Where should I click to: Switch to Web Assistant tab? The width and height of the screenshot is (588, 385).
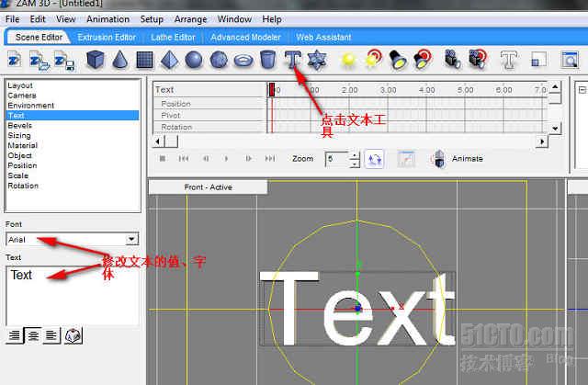(x=323, y=38)
